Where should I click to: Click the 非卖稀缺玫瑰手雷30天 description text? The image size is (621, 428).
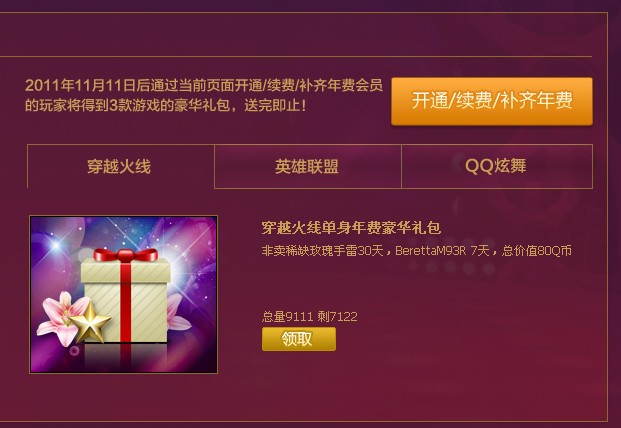click(322, 251)
